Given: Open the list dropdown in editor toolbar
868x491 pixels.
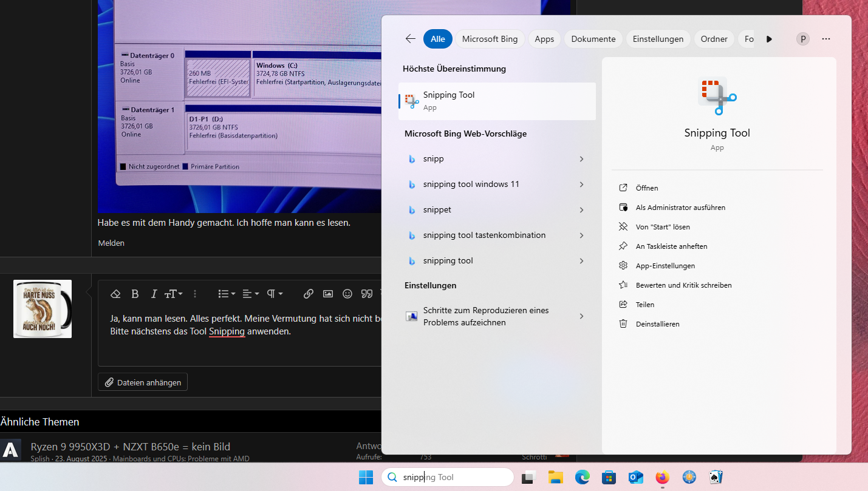Looking at the screenshot, I should [227, 294].
